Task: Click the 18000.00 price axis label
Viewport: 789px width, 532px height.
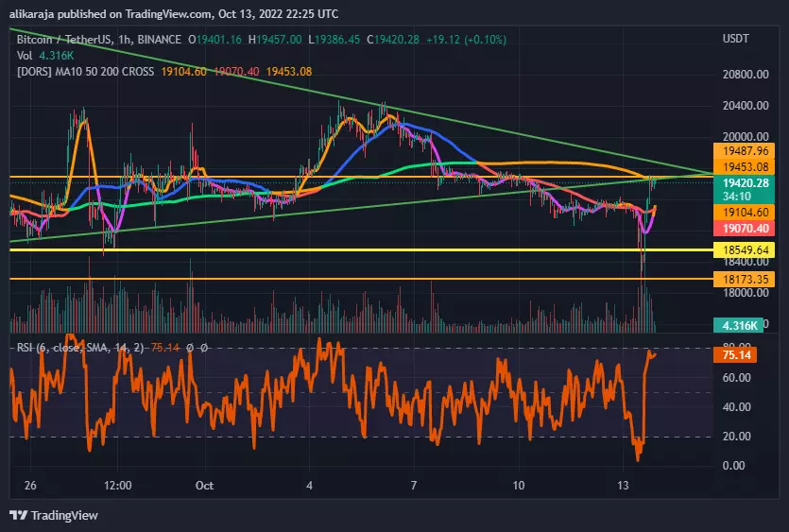Action: pos(746,293)
